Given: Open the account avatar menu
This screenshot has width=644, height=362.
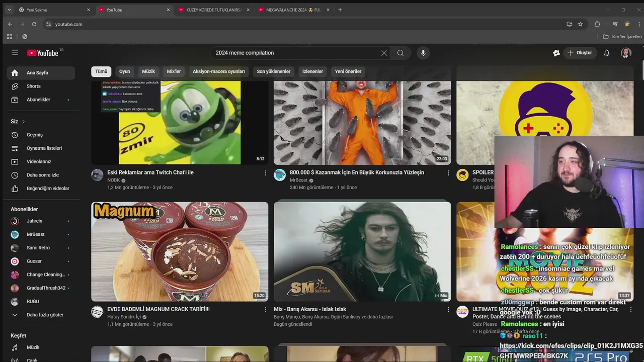Looking at the screenshot, I should pyautogui.click(x=626, y=53).
